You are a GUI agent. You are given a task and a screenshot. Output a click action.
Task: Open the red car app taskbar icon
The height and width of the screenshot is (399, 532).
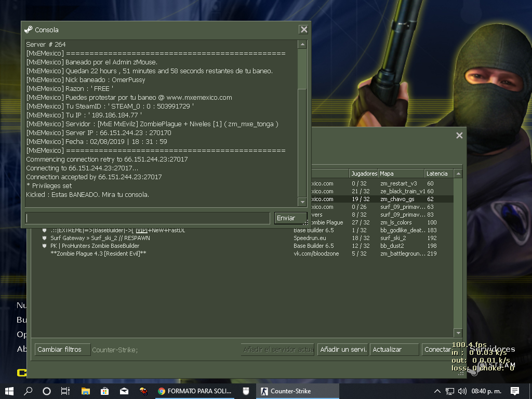tap(143, 391)
